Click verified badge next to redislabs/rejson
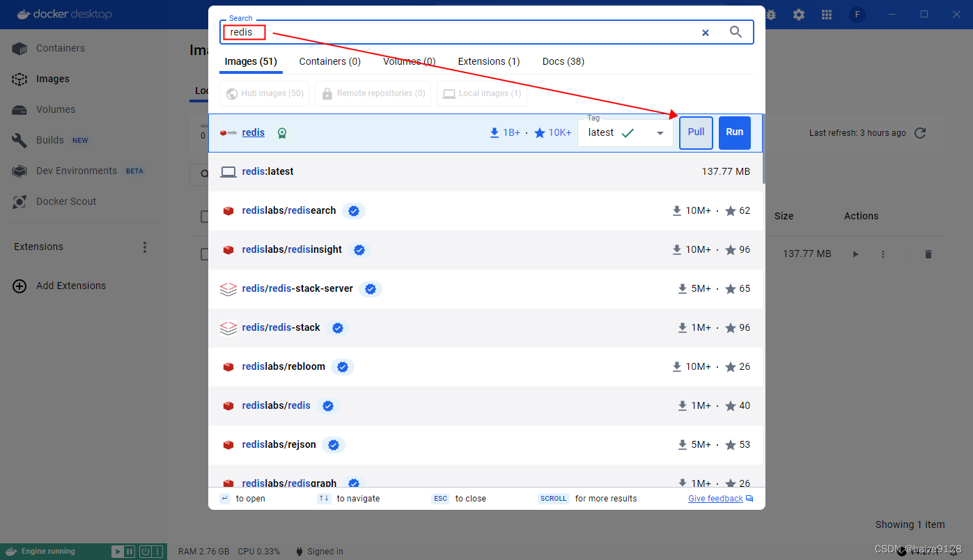This screenshot has height=560, width=973. pyautogui.click(x=334, y=444)
